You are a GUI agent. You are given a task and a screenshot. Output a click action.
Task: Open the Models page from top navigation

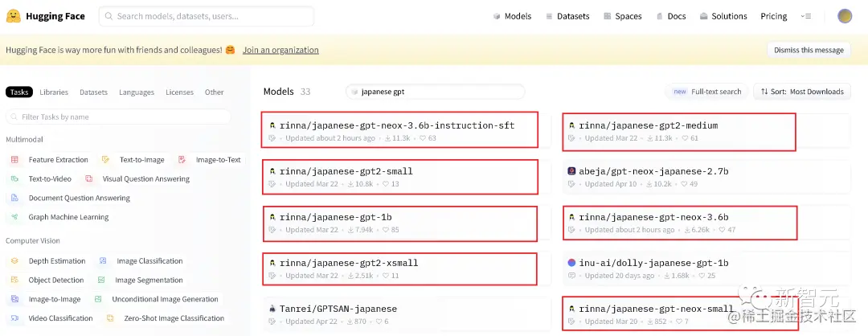[512, 16]
